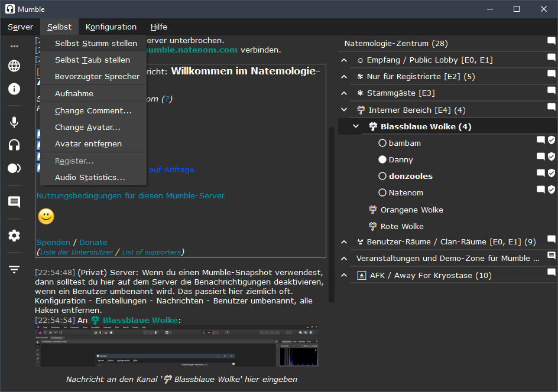Viewport: 558px width, 392px height.
Task: Click the cloud icon of Rote Wolke
Action: point(372,226)
